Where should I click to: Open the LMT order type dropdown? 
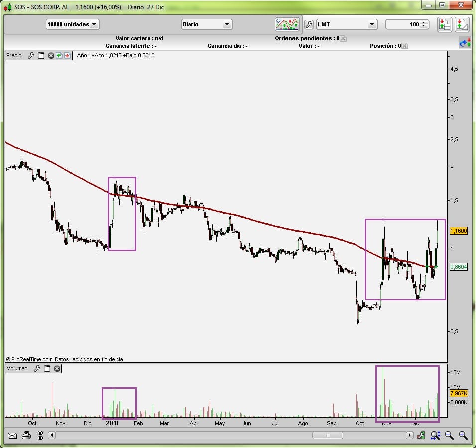point(347,24)
